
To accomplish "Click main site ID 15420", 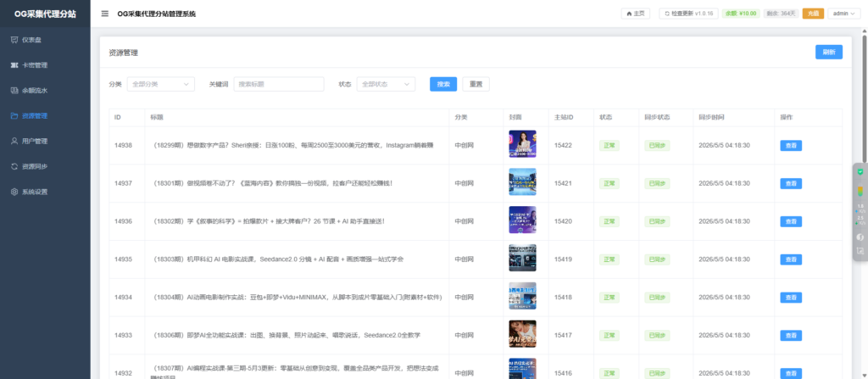I will [563, 221].
